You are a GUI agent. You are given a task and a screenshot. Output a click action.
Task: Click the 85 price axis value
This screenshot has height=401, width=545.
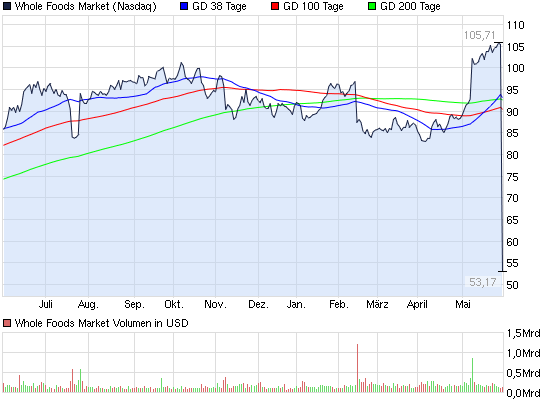click(x=513, y=133)
